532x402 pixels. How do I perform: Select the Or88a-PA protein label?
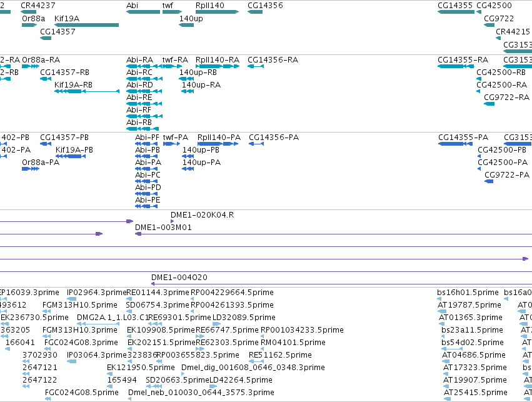[41, 163]
